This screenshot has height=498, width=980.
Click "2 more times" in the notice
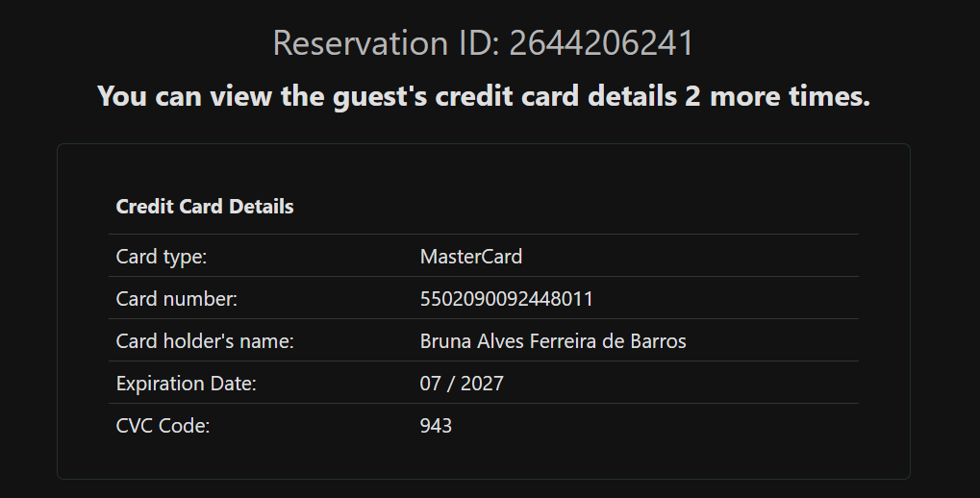(777, 96)
